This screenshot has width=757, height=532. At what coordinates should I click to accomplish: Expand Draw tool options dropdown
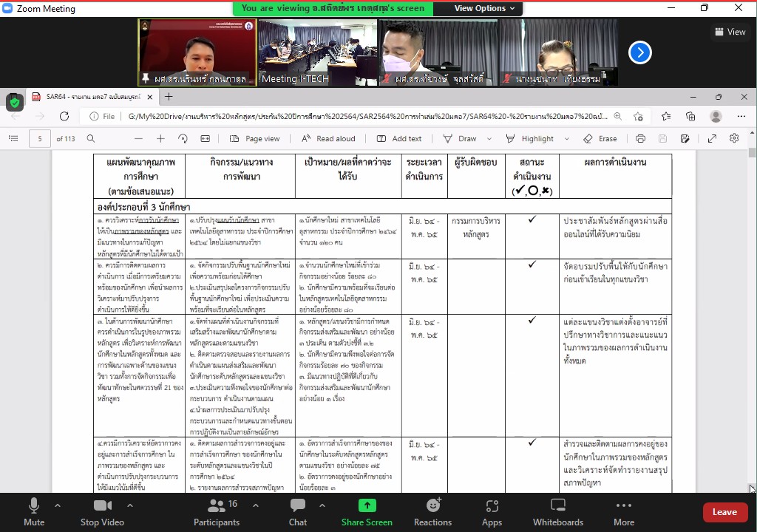click(489, 139)
